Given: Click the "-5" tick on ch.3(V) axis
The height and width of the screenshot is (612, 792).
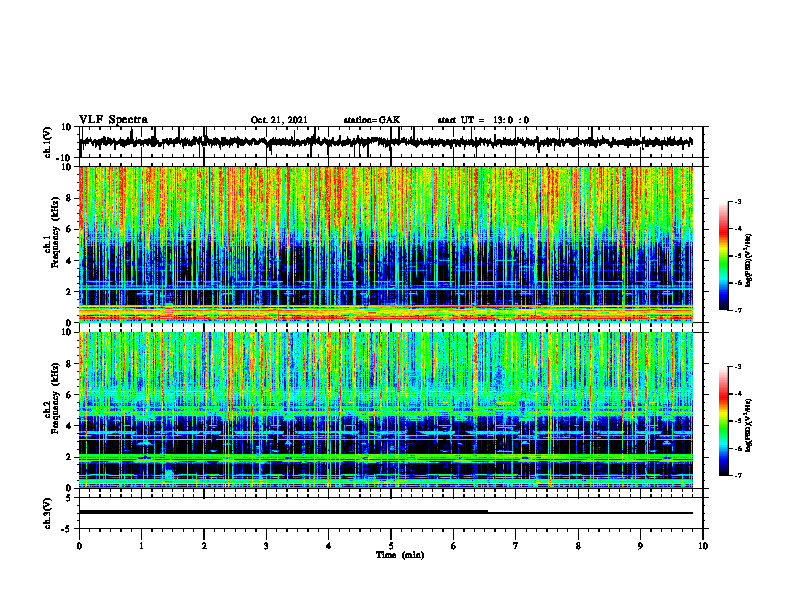Looking at the screenshot, I should [x=67, y=529].
